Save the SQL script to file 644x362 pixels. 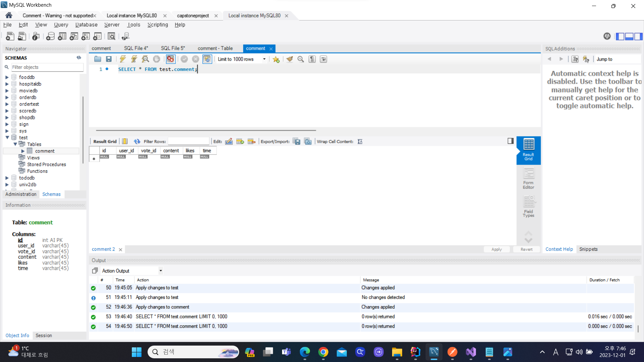point(109,59)
